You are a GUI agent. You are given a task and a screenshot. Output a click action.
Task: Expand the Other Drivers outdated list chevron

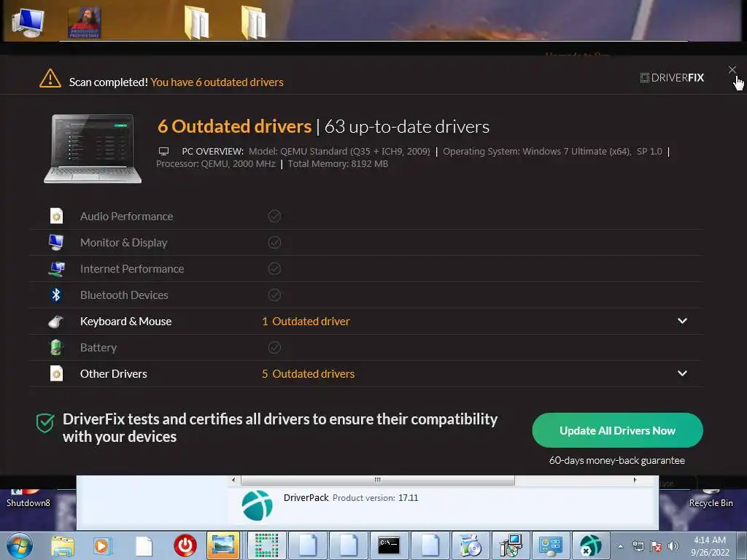click(682, 373)
